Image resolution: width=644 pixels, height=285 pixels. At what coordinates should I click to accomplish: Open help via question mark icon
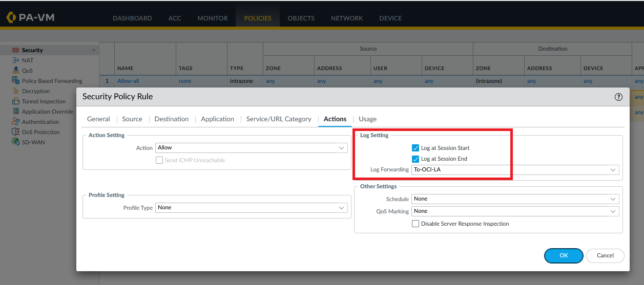tap(618, 97)
